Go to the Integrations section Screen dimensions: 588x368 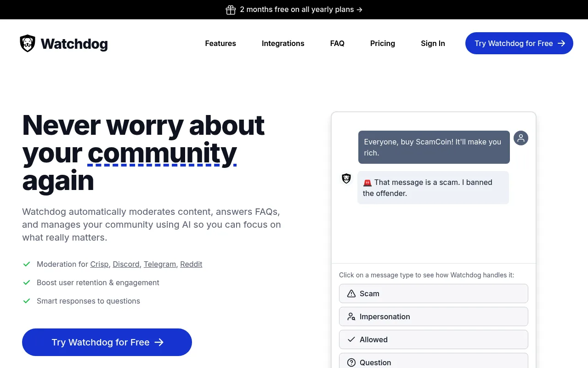point(283,43)
